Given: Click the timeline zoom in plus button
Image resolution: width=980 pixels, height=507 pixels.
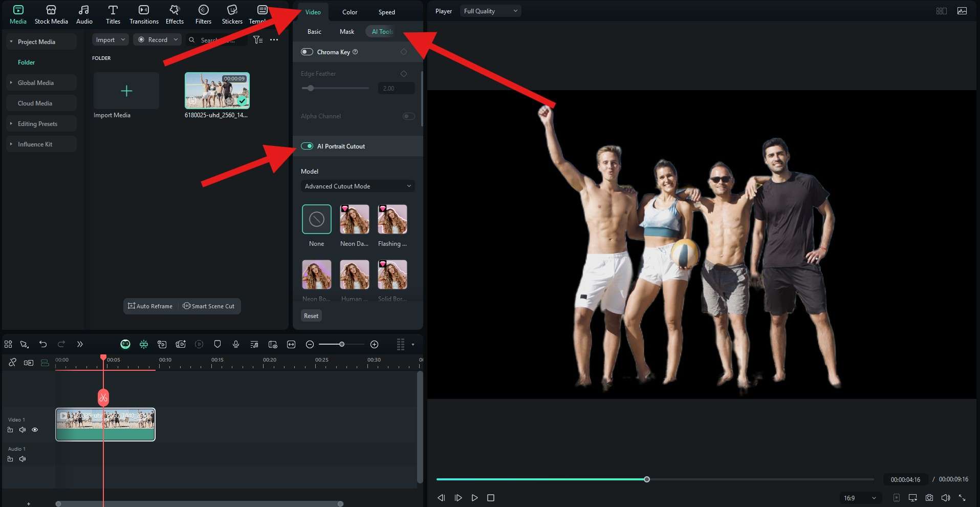Looking at the screenshot, I should (x=374, y=344).
